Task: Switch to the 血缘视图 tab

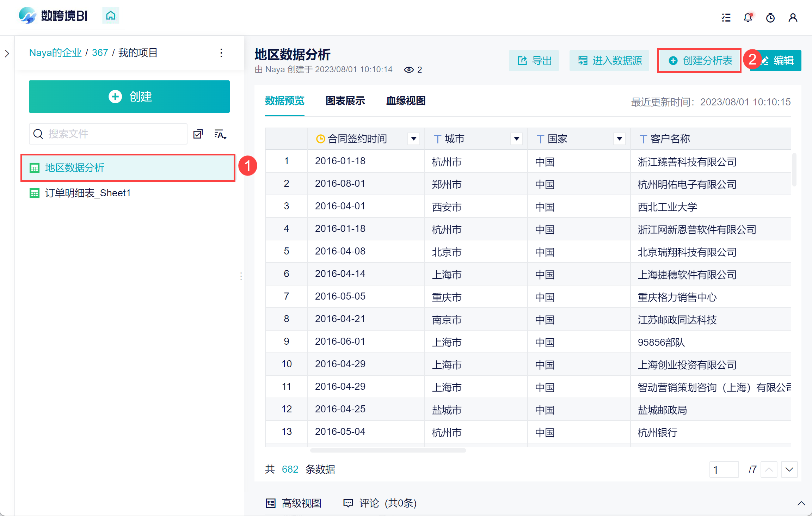Action: 406,101
